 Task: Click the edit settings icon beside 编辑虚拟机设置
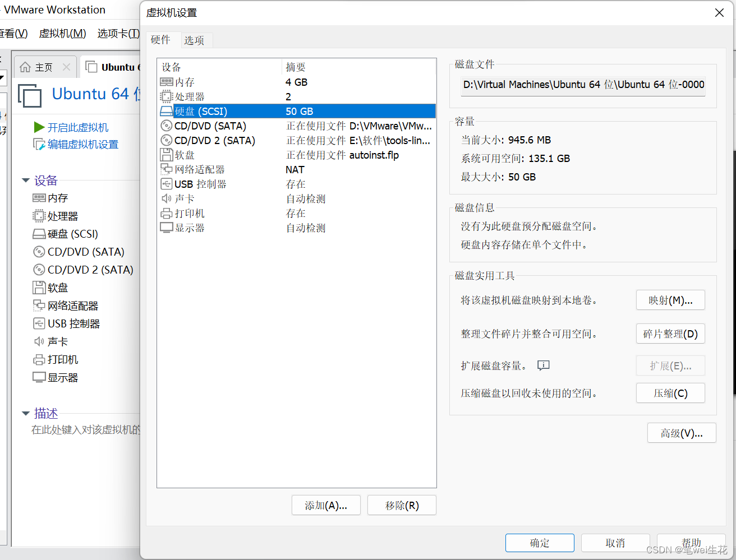click(x=39, y=145)
